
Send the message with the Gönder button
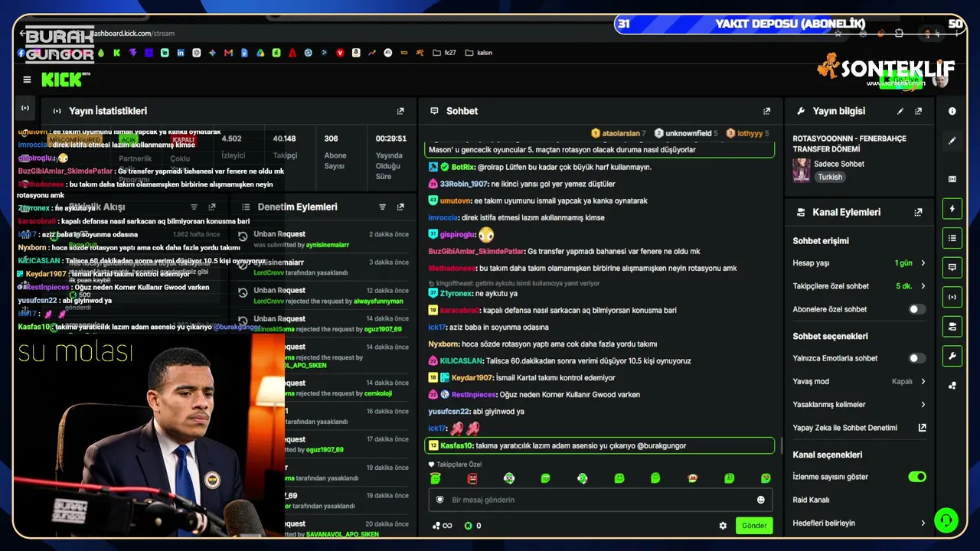point(754,526)
